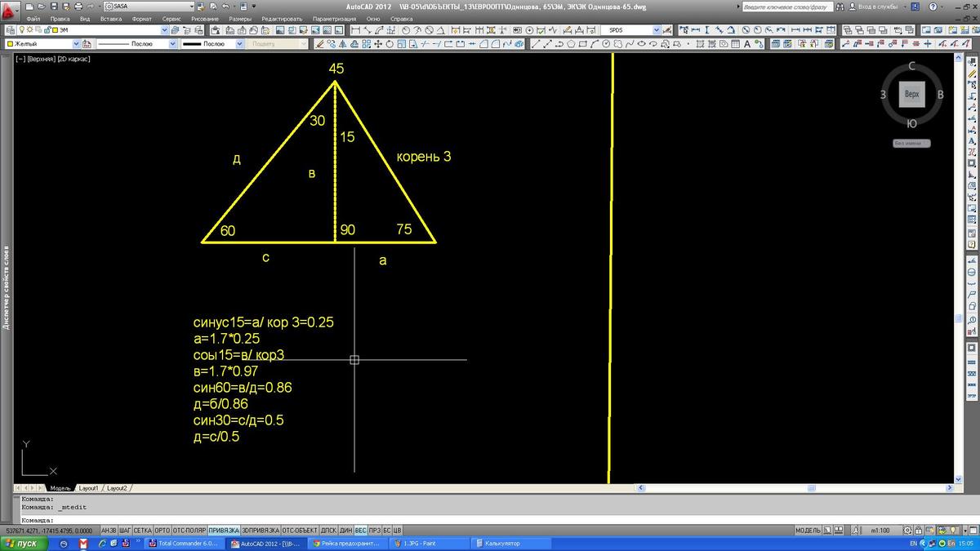Toggle 3DПРИВЯЗКА 3D object snap

coord(261,531)
